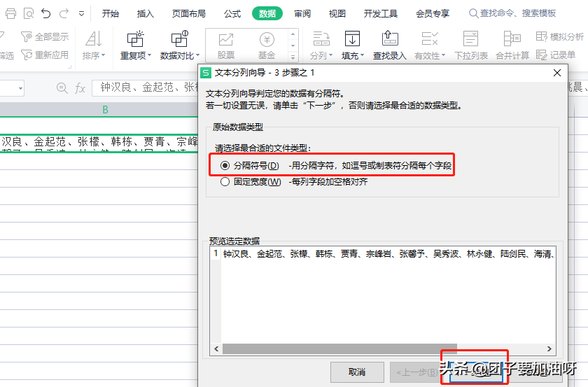Click 全部显示 filter option
The width and height of the screenshot is (588, 387).
[x=45, y=37]
